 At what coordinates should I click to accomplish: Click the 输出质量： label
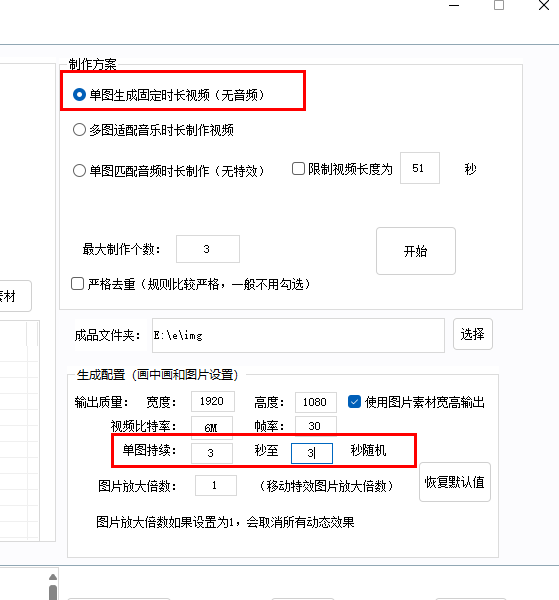(101, 402)
